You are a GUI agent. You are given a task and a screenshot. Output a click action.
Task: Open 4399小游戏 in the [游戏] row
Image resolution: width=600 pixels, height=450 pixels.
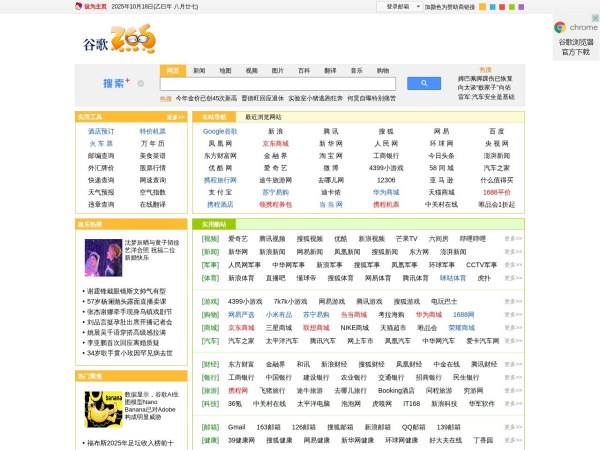245,302
